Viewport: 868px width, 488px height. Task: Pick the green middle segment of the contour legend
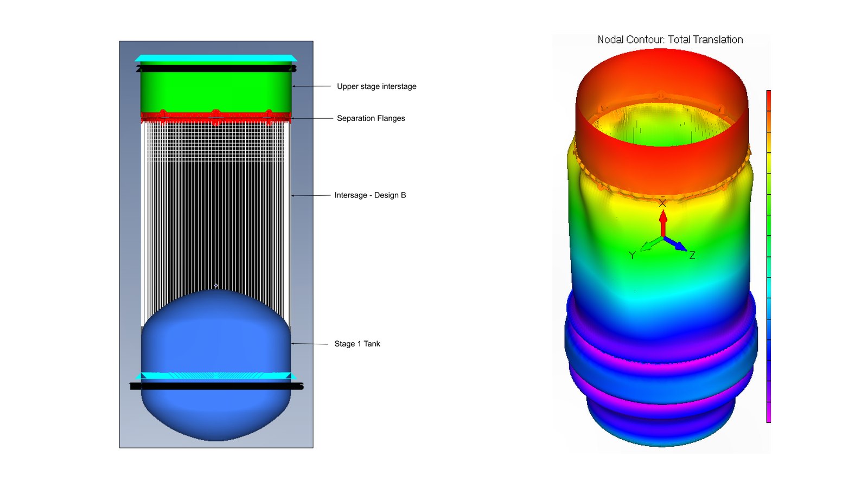pyautogui.click(x=768, y=225)
